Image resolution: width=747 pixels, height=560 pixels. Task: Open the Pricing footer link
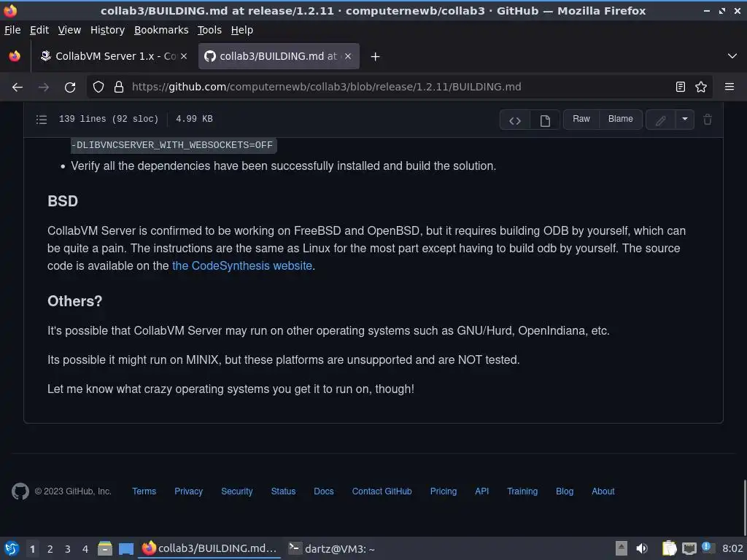point(443,491)
